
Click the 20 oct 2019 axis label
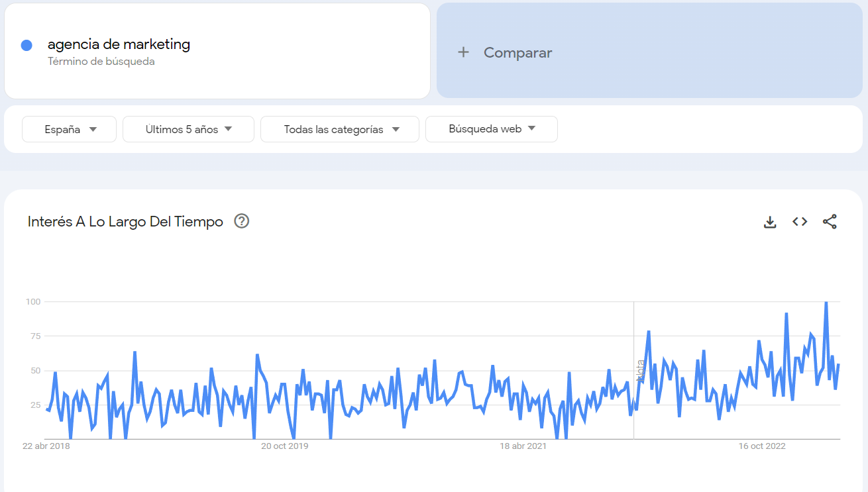click(284, 446)
